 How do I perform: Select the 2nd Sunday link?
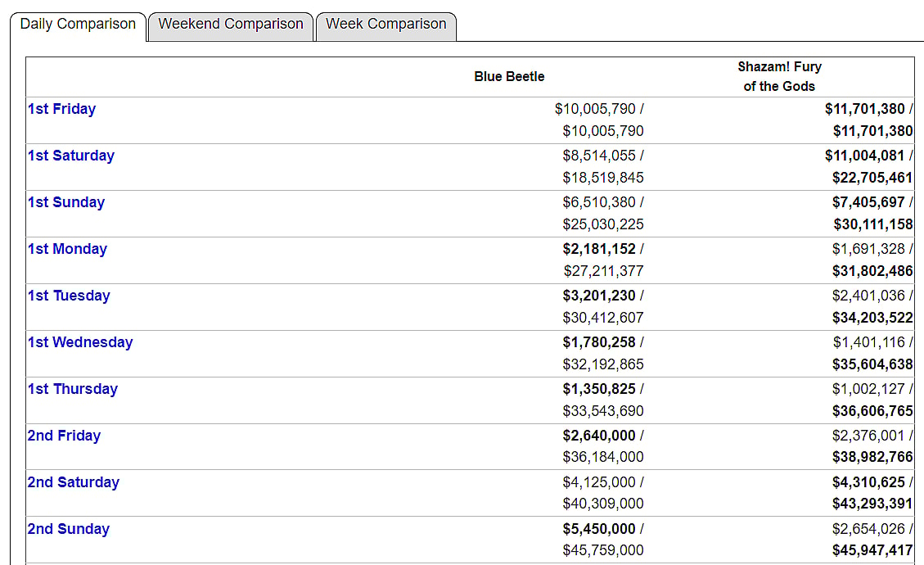69,529
